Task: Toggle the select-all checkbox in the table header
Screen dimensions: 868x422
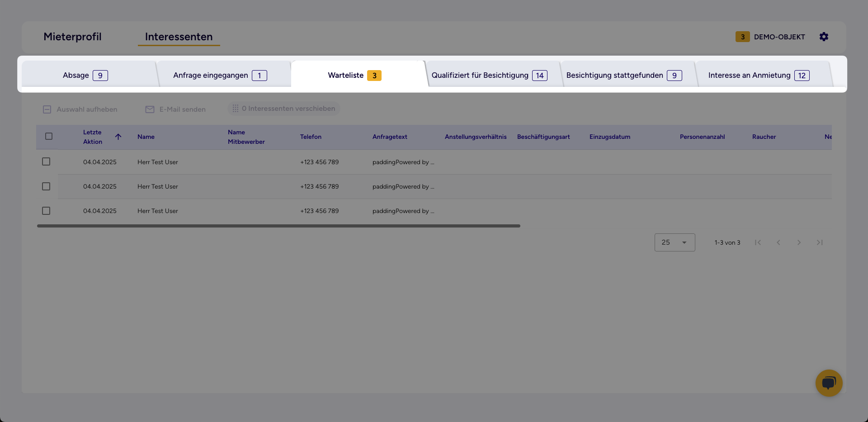Action: click(x=49, y=136)
